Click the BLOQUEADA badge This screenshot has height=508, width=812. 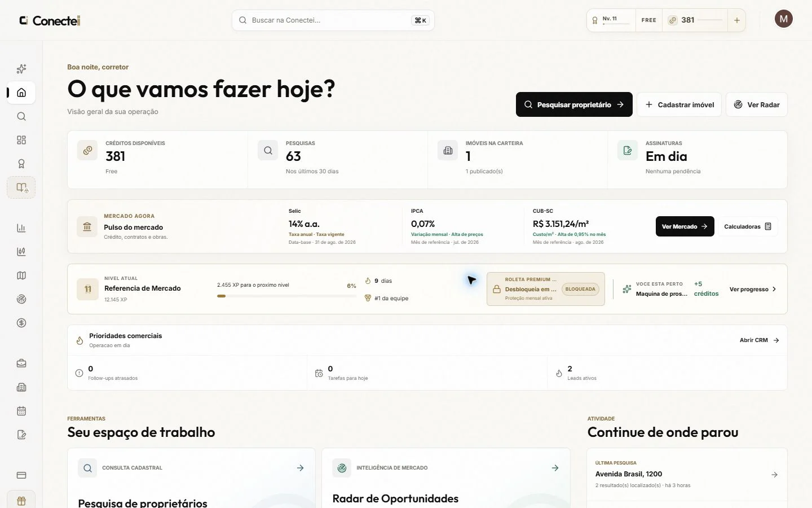[x=580, y=289]
